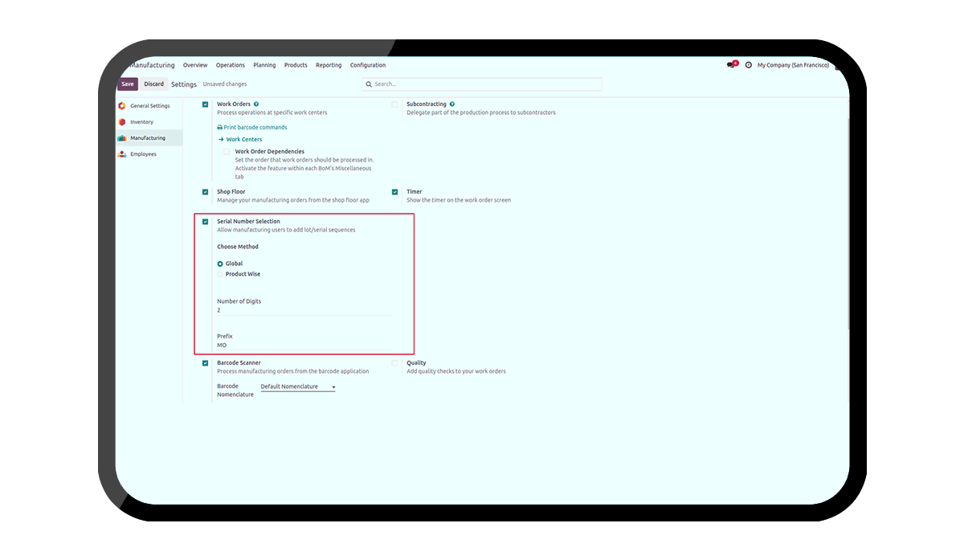Click the 'Unsaved changes' status text

(x=225, y=84)
